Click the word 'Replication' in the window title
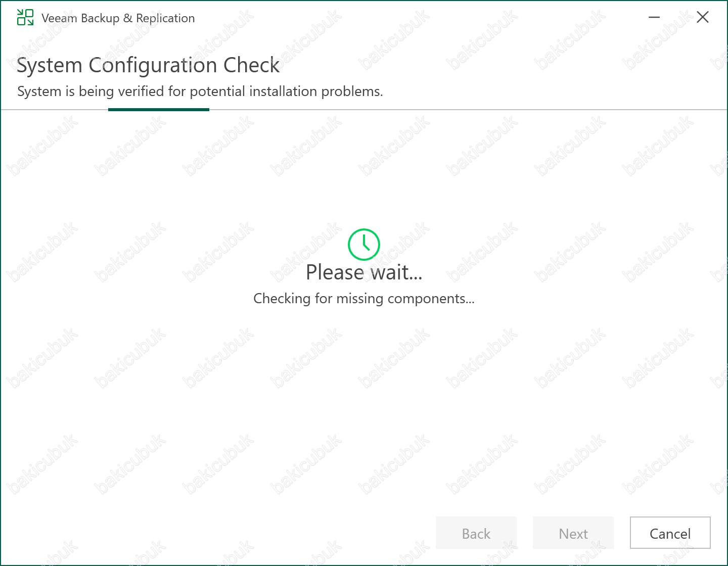 (165, 18)
